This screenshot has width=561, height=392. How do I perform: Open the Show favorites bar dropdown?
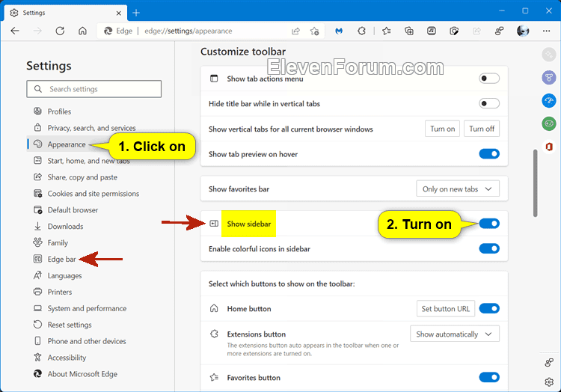(x=458, y=189)
